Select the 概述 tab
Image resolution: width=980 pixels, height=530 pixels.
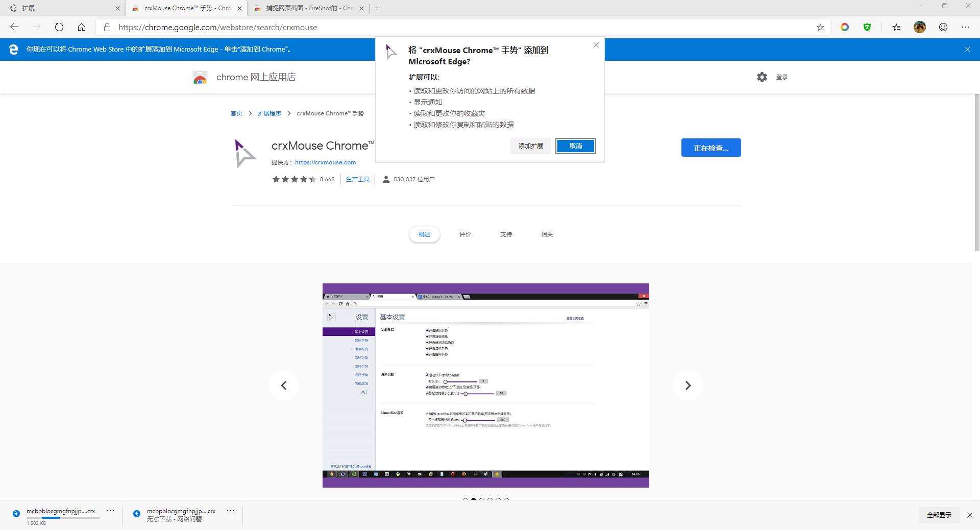[x=425, y=234]
